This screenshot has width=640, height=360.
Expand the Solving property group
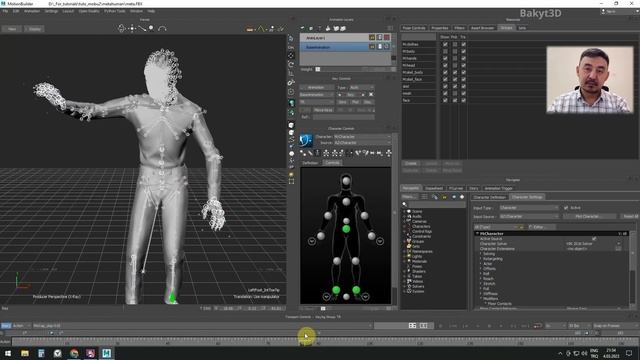pyautogui.click(x=481, y=254)
